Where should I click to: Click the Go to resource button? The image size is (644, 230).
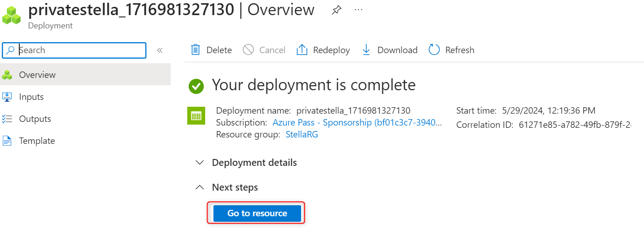(x=257, y=213)
